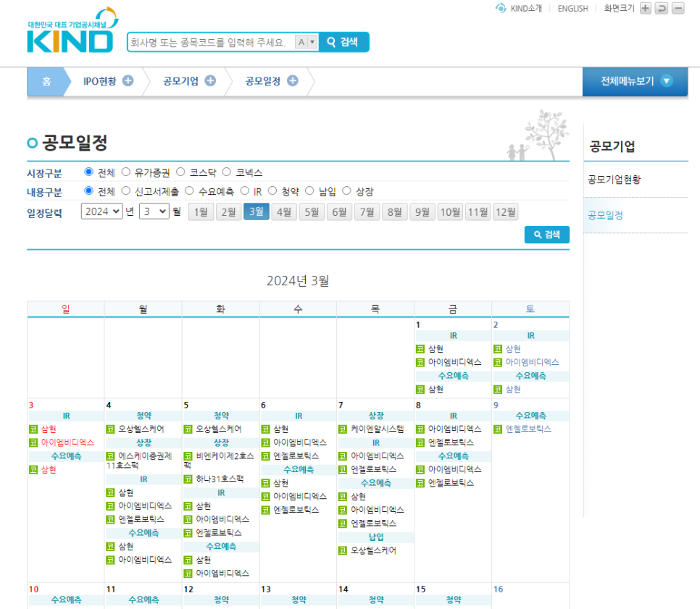Open the month dropdown

click(154, 211)
